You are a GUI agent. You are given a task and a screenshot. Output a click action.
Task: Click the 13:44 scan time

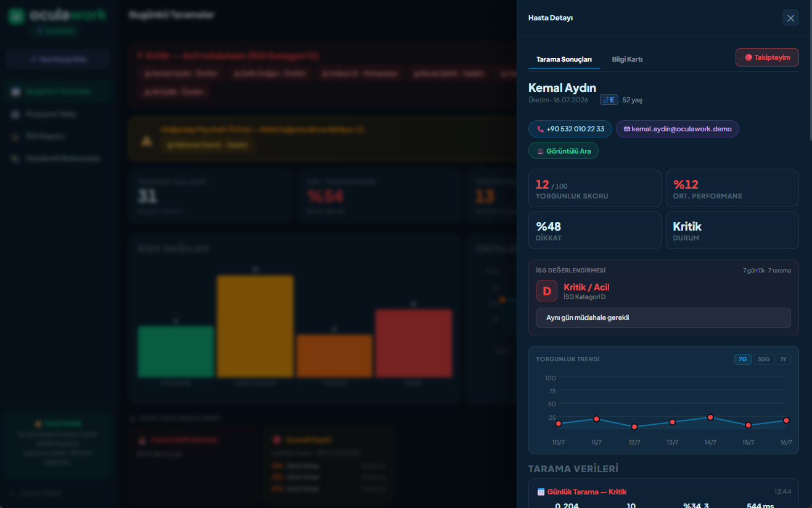click(x=782, y=492)
